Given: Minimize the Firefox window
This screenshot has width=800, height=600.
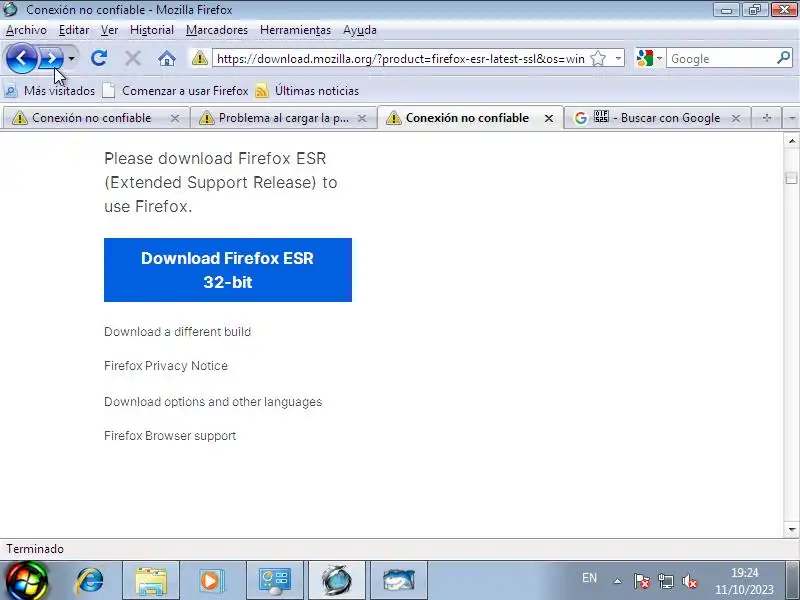Looking at the screenshot, I should pyautogui.click(x=727, y=9).
